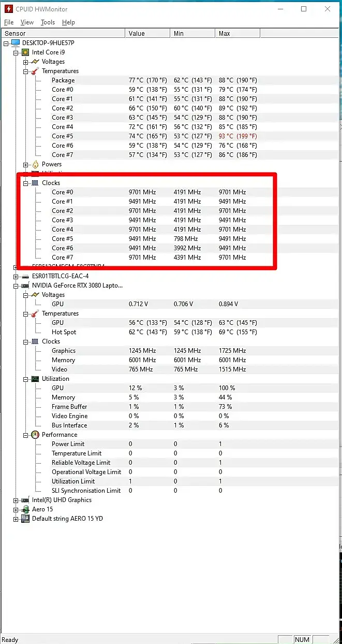Open the Tools menu
342x644 pixels.
point(48,22)
